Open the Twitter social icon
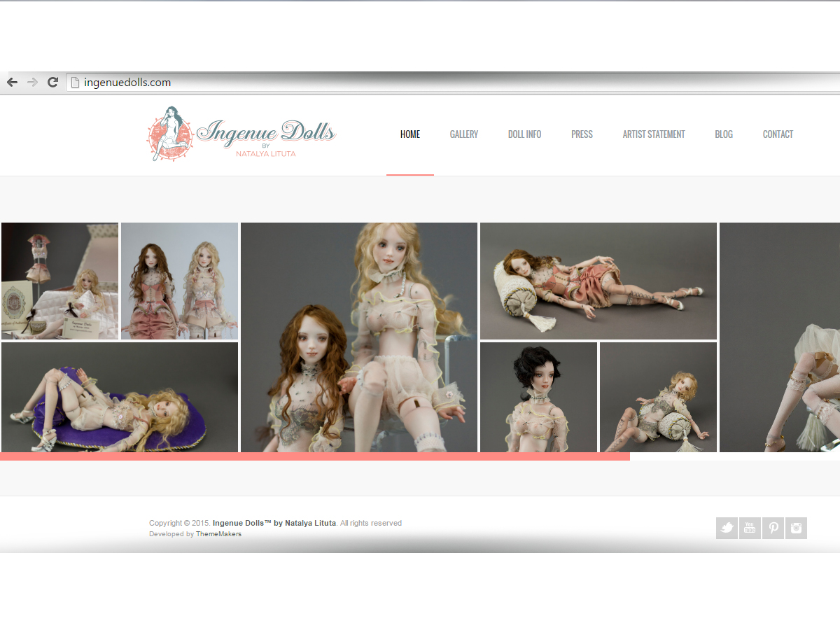Screen dimensions: 840x630 (x=726, y=528)
